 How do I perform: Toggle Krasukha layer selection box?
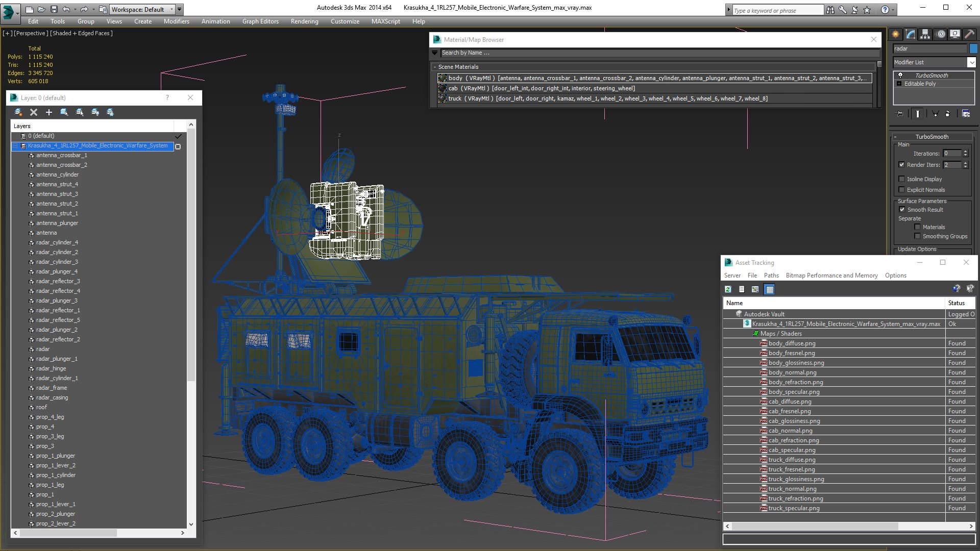point(178,146)
